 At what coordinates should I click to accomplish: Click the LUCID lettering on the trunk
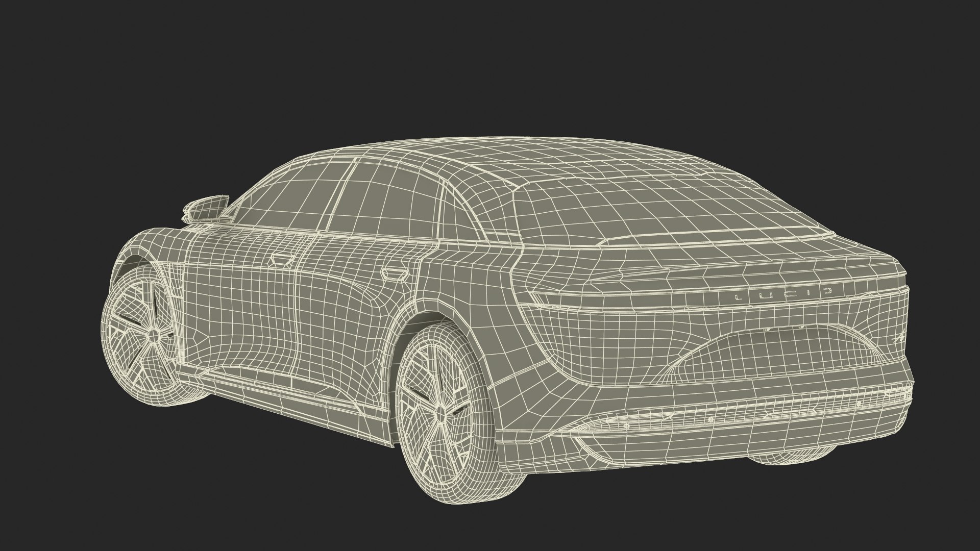(x=782, y=294)
